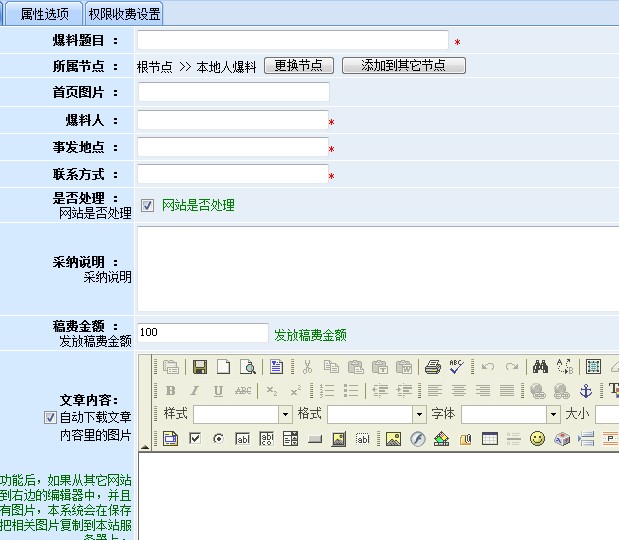The width and height of the screenshot is (619, 540).
Task: Insert an anchor with anchor icon
Action: pyautogui.click(x=586, y=391)
